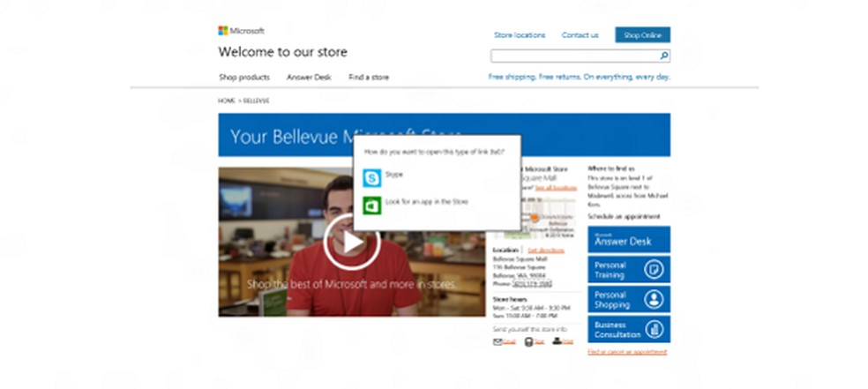
Task: Click the video caption about shopping in stores
Action: point(351,284)
